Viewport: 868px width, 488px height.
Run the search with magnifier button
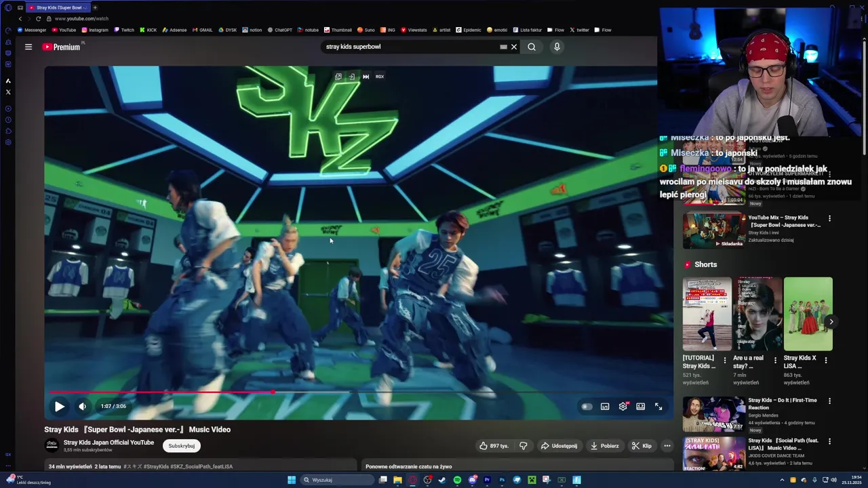coord(532,47)
